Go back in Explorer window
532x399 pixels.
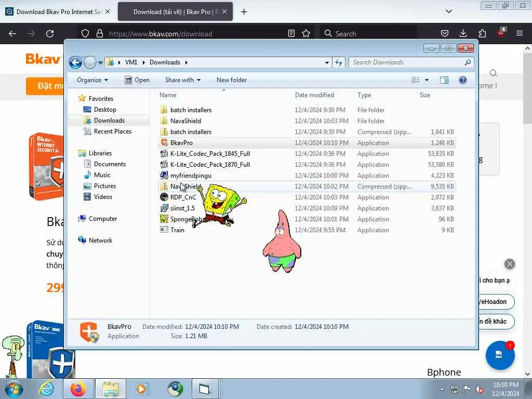(75, 62)
